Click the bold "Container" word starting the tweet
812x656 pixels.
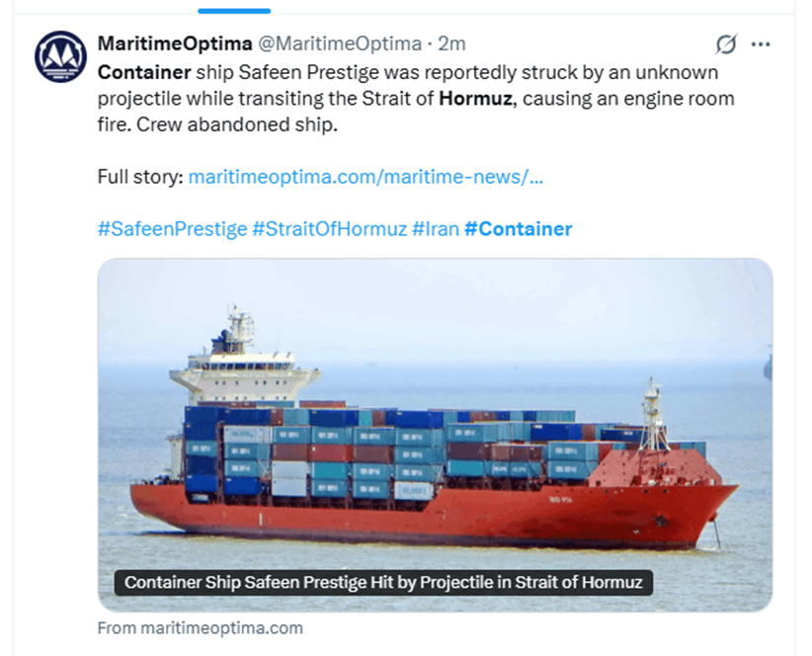(144, 73)
